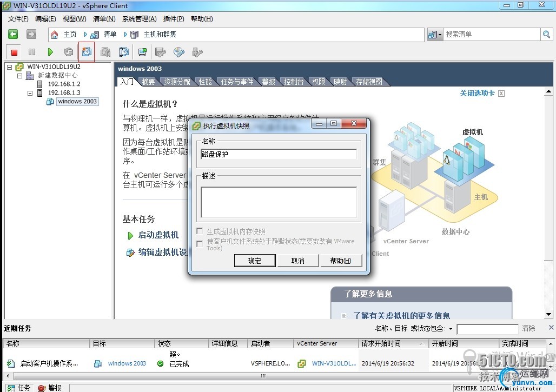Image resolution: width=556 pixels, height=392 pixels.
Task: Click the 关闭选项卡 link
Action: [477, 93]
